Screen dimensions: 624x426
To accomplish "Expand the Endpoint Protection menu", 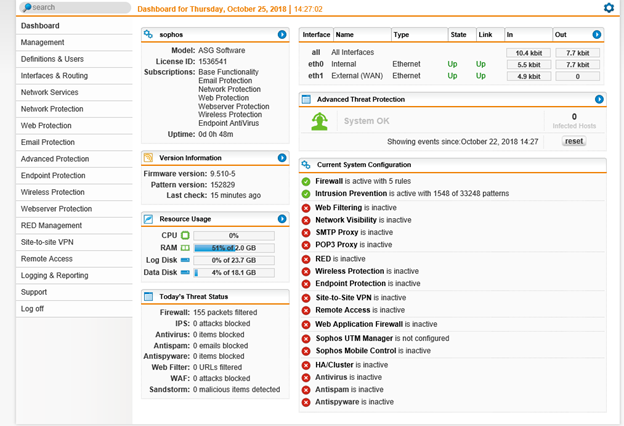I will 74,176.
